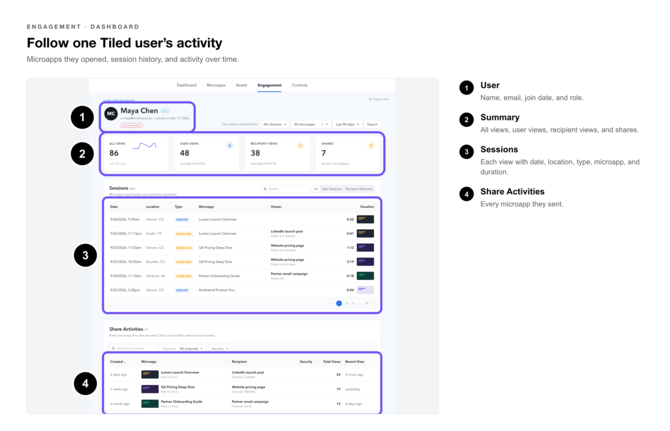The height and width of the screenshot is (431, 670).
Task: Open thumbnail of the 0:04 duration session
Action: 365,290
